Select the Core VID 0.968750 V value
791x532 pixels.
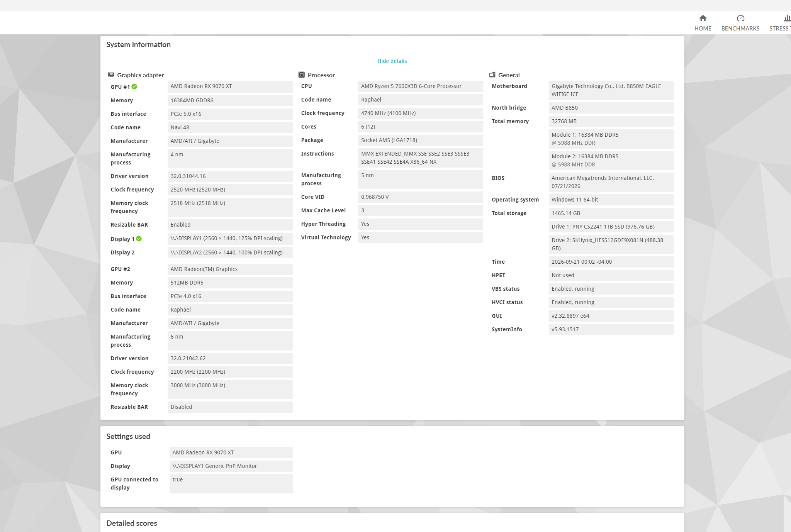pyautogui.click(x=421, y=197)
